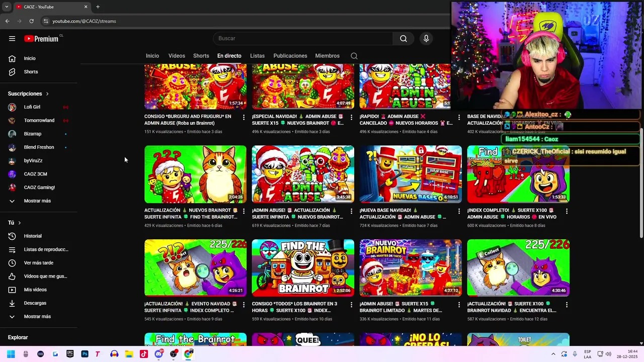
Task: Open Epic Games launcher from taskbar
Action: pyautogui.click(x=70, y=354)
